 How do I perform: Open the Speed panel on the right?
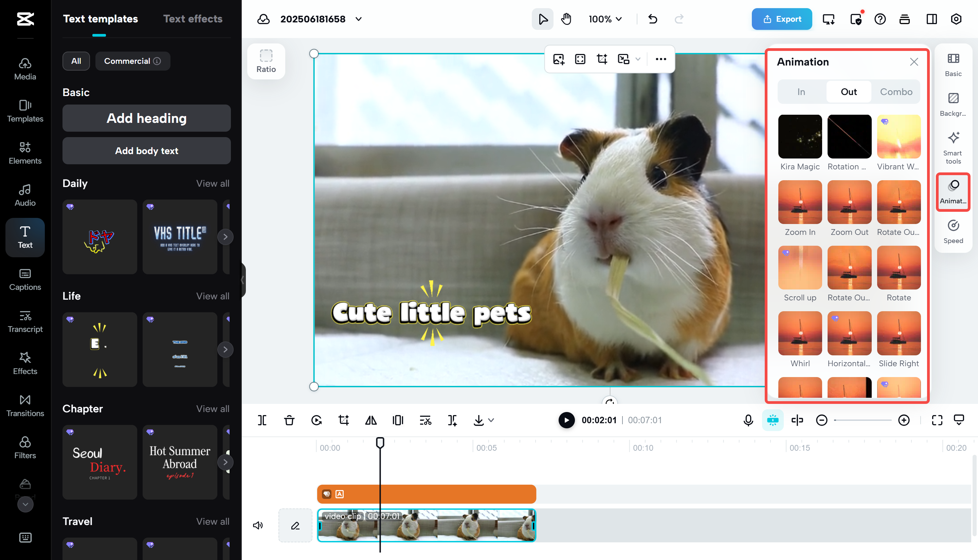point(953,231)
